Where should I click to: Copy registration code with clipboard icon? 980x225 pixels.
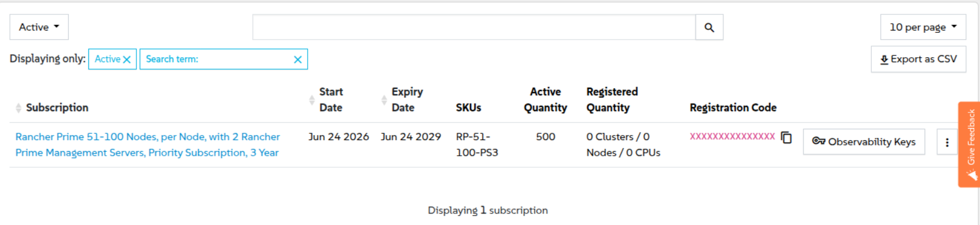[786, 137]
